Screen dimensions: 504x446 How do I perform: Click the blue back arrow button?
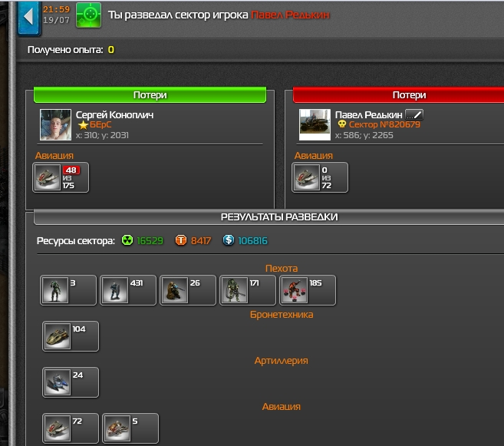[29, 17]
